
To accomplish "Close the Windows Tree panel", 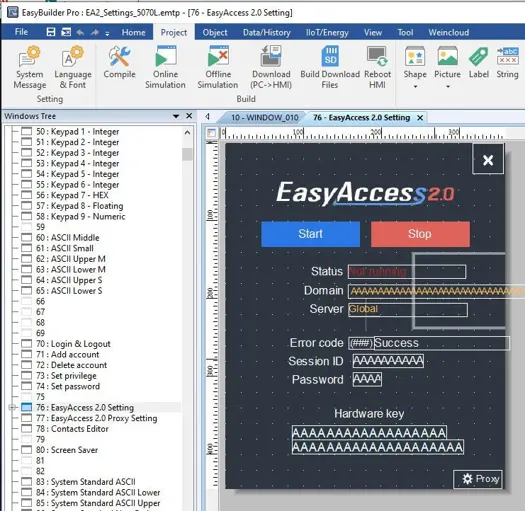I will pyautogui.click(x=189, y=116).
